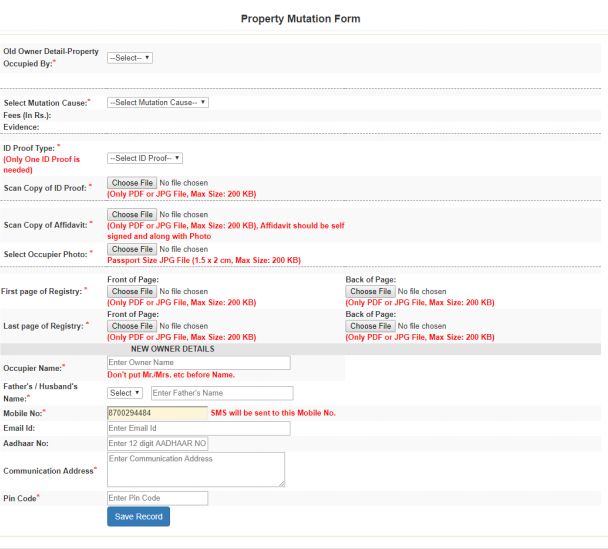Open the Select ID Proof dropdown
Screen dimensions: 608x549
click(x=144, y=158)
